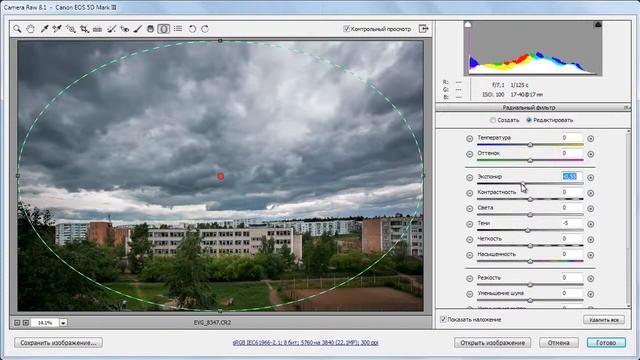The image size is (640, 360).
Task: Click the Готово button
Action: (606, 342)
